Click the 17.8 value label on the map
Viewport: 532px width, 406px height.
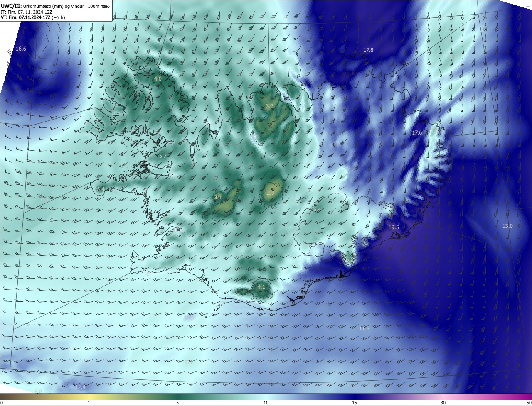[368, 50]
